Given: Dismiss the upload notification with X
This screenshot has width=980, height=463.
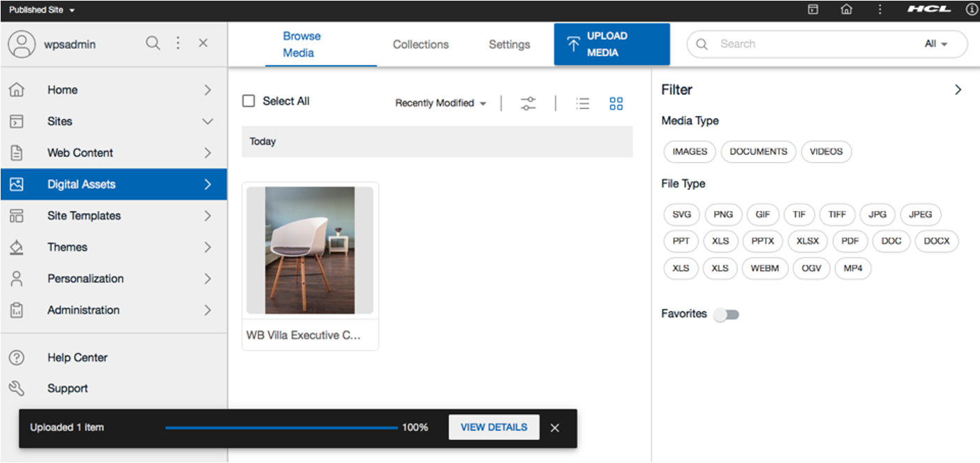Looking at the screenshot, I should pyautogui.click(x=555, y=428).
